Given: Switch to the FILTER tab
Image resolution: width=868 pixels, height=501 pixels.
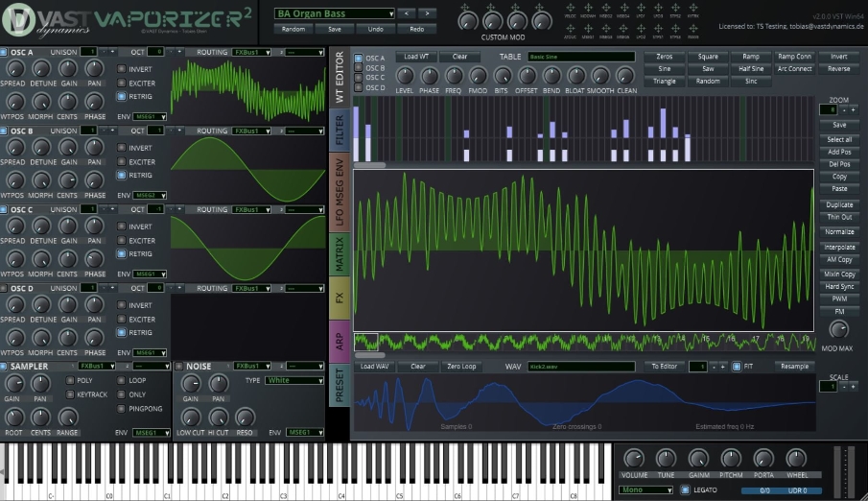Looking at the screenshot, I should pos(340,130).
